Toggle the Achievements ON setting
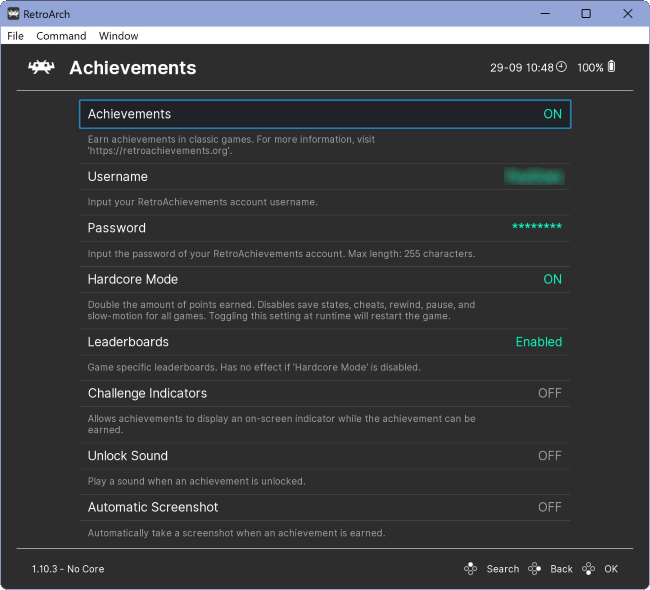 click(x=325, y=114)
